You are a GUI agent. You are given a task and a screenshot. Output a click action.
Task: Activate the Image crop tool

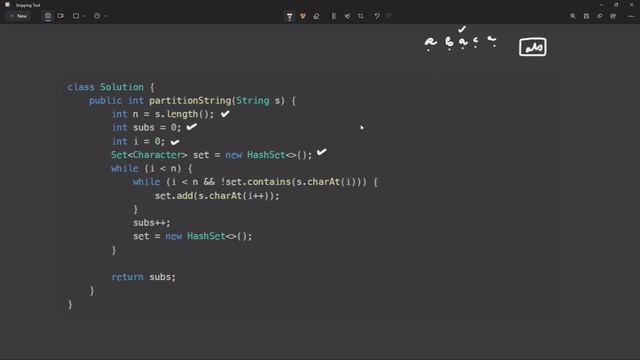pyautogui.click(x=361, y=16)
